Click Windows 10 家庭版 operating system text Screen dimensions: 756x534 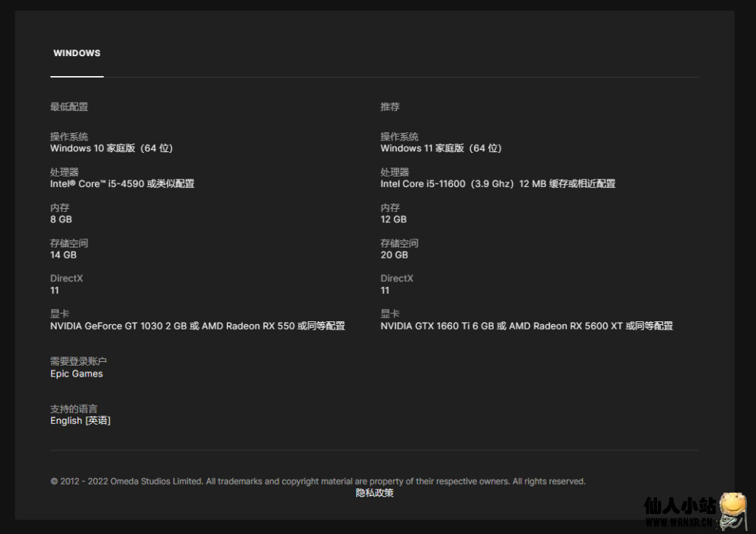tap(111, 148)
